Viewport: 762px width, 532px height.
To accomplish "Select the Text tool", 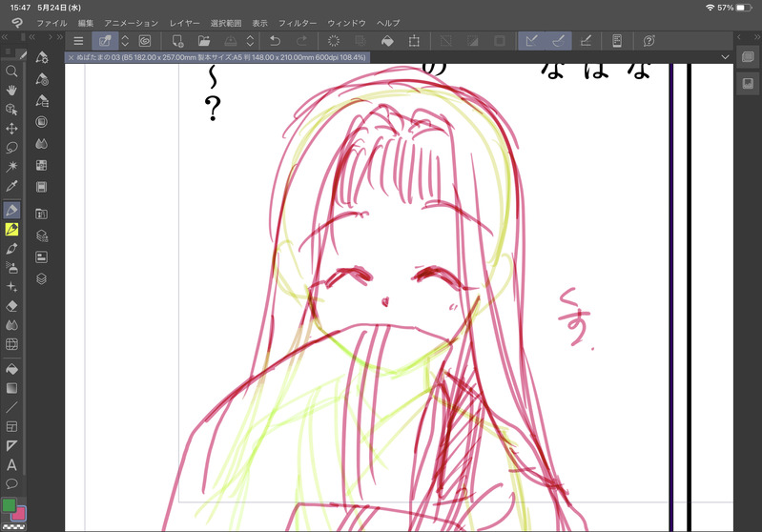I will (11, 465).
